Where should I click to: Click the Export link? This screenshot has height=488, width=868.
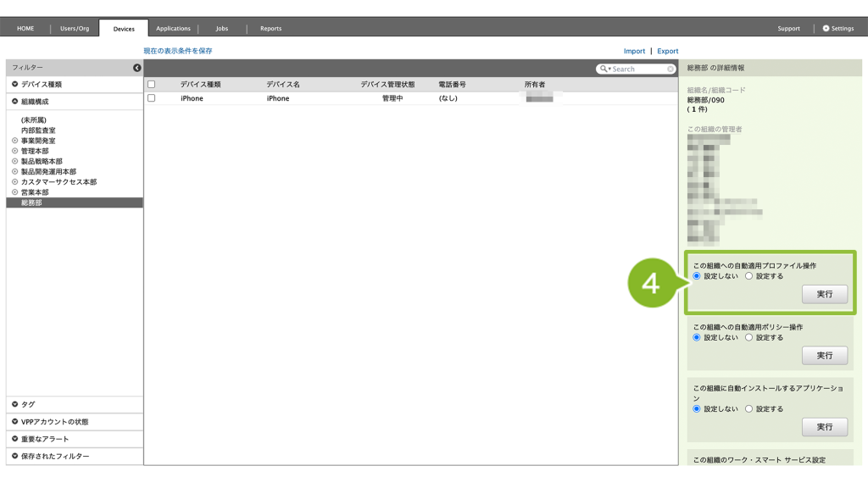(668, 51)
